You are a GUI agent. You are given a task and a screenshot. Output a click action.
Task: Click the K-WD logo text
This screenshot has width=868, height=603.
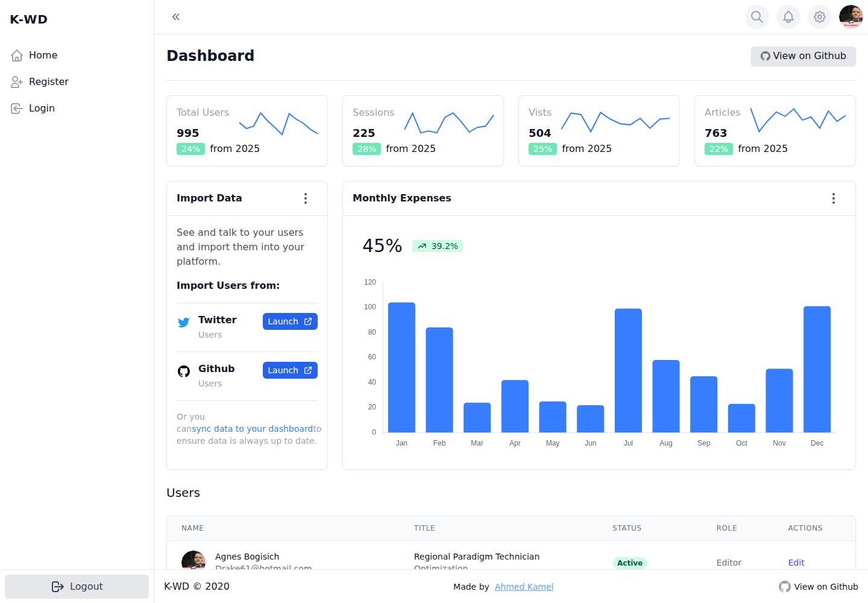pyautogui.click(x=28, y=19)
